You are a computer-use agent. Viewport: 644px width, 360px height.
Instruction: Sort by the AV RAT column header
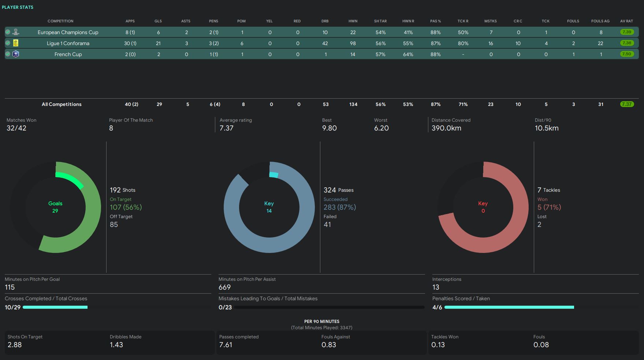(x=626, y=21)
